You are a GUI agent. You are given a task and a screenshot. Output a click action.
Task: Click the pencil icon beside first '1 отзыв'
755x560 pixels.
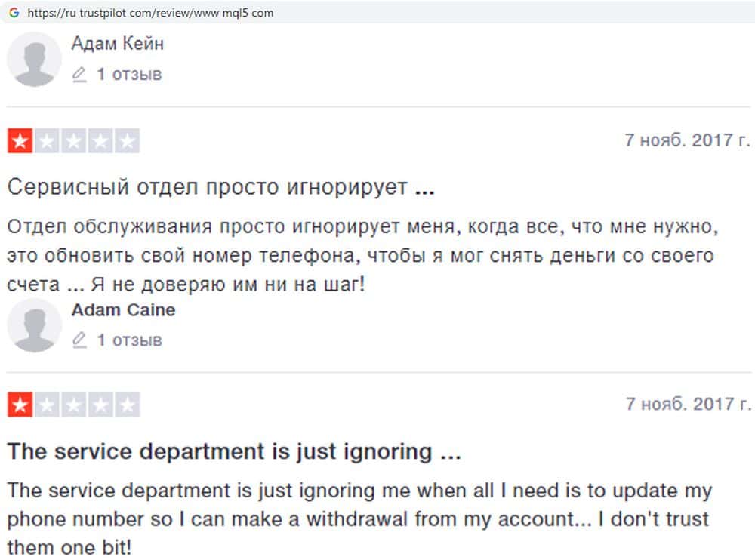[79, 75]
